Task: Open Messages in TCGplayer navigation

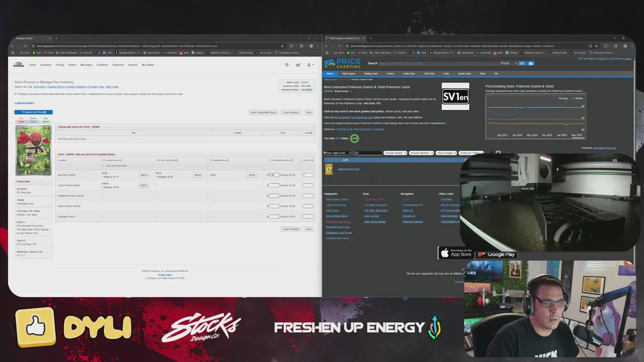Action: click(x=87, y=65)
